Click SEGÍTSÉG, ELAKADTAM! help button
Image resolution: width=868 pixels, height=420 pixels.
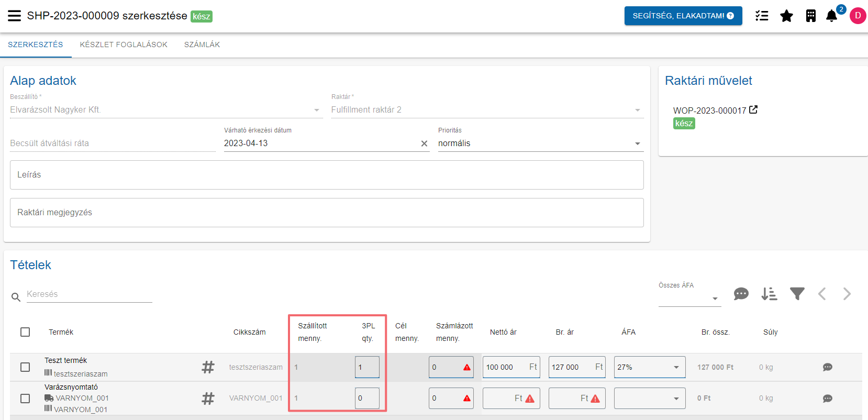tap(683, 16)
